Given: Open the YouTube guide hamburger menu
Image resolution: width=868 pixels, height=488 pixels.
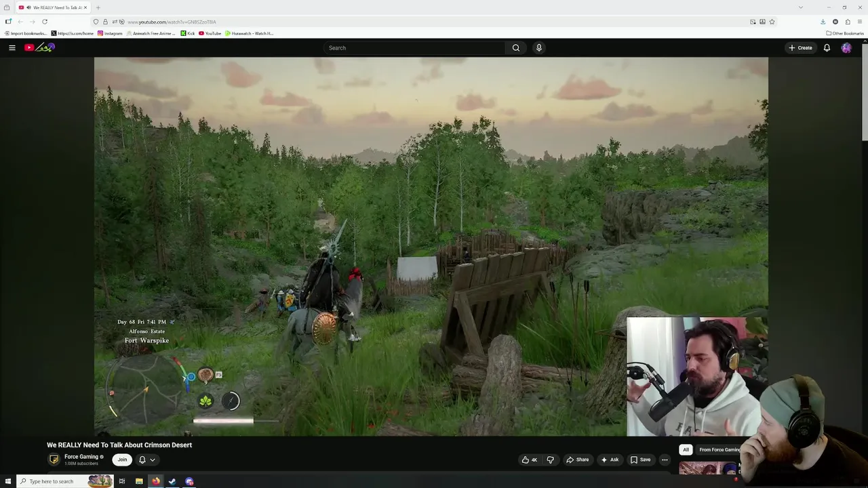Looking at the screenshot, I should (12, 47).
